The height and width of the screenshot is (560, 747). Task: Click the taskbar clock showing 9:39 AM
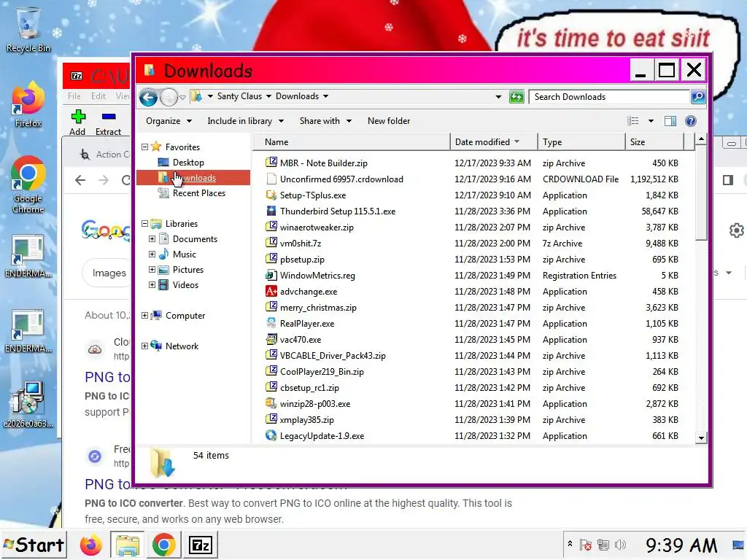pos(681,545)
